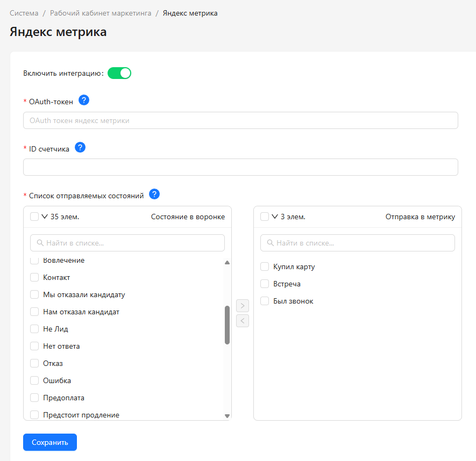Tick the Контакт checkbox
476x461 pixels.
coord(34,277)
